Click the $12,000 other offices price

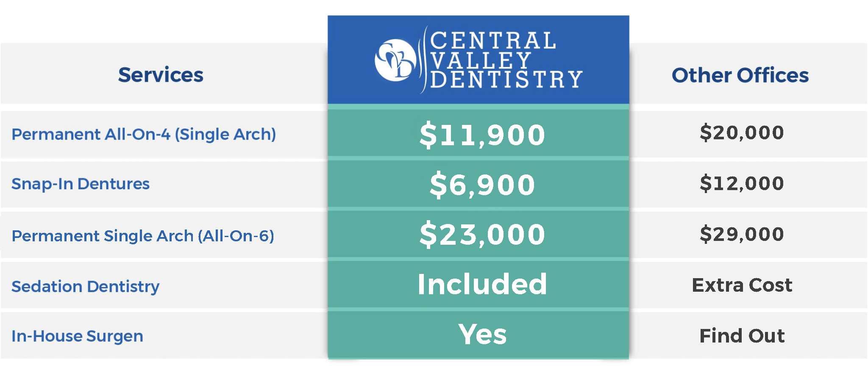click(x=742, y=183)
